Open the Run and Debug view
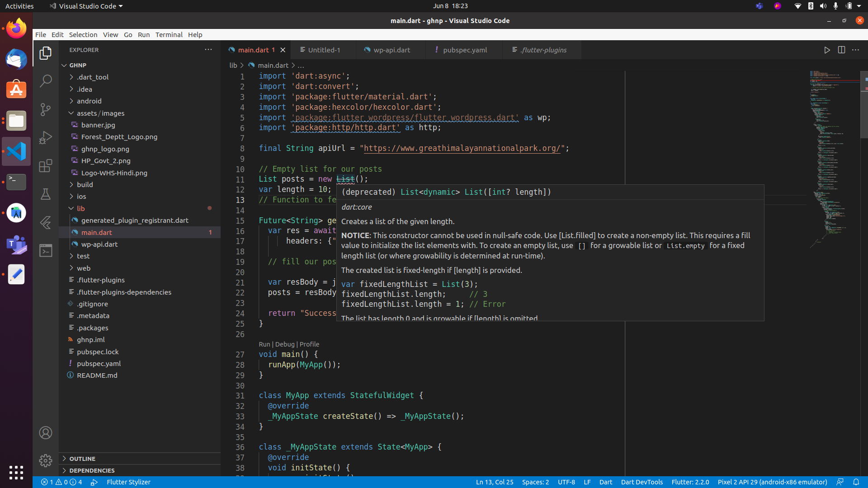 pyautogui.click(x=46, y=137)
